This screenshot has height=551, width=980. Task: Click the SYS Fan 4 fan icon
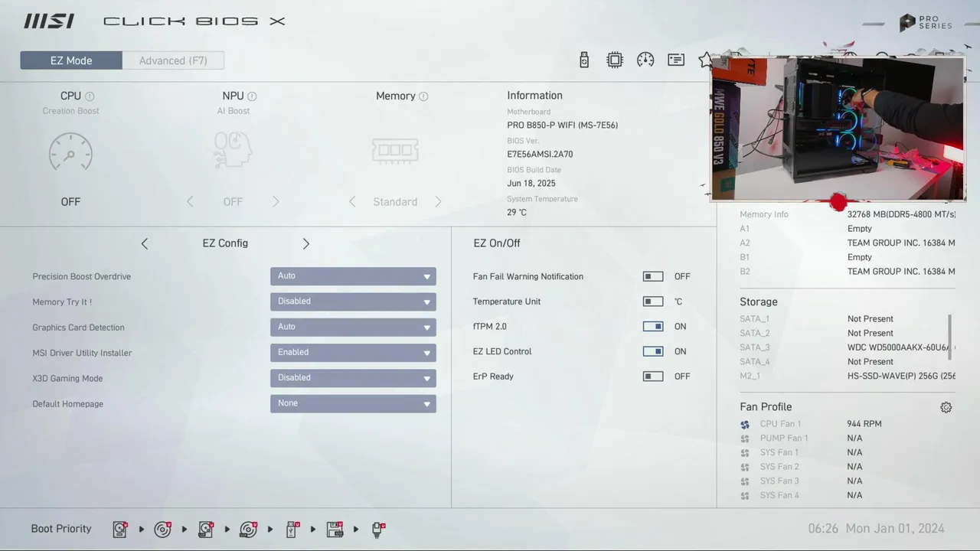[745, 496]
